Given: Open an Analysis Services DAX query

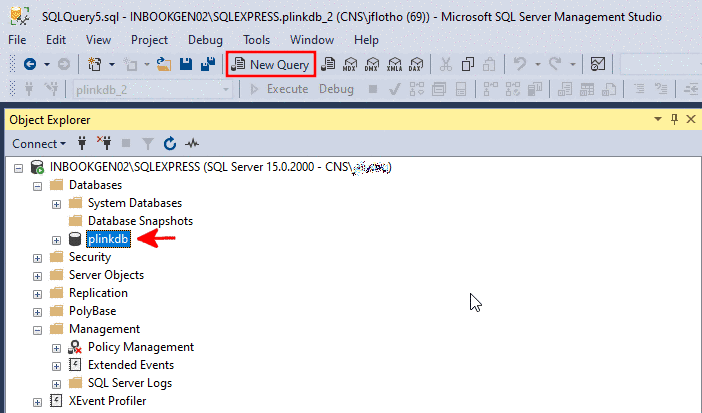Looking at the screenshot, I should click(416, 65).
